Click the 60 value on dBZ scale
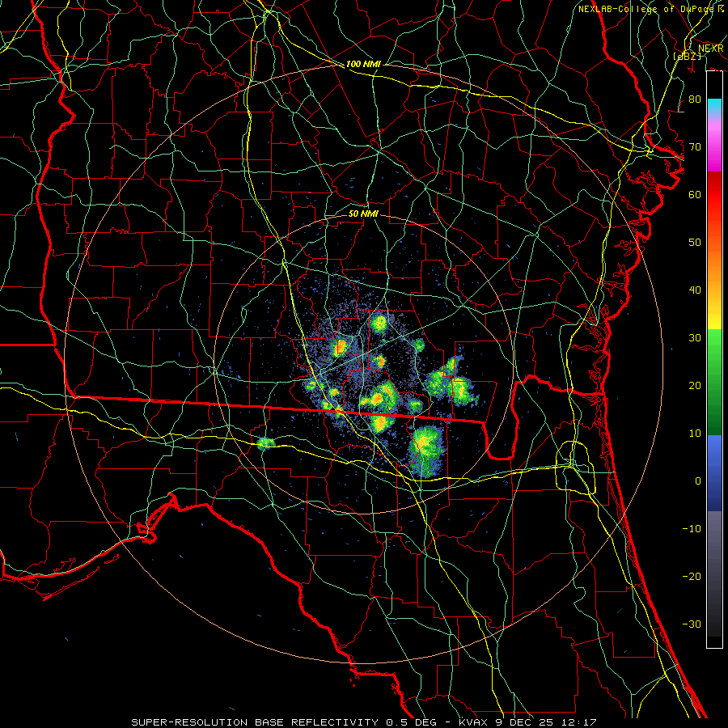The height and width of the screenshot is (728, 728). tap(695, 195)
